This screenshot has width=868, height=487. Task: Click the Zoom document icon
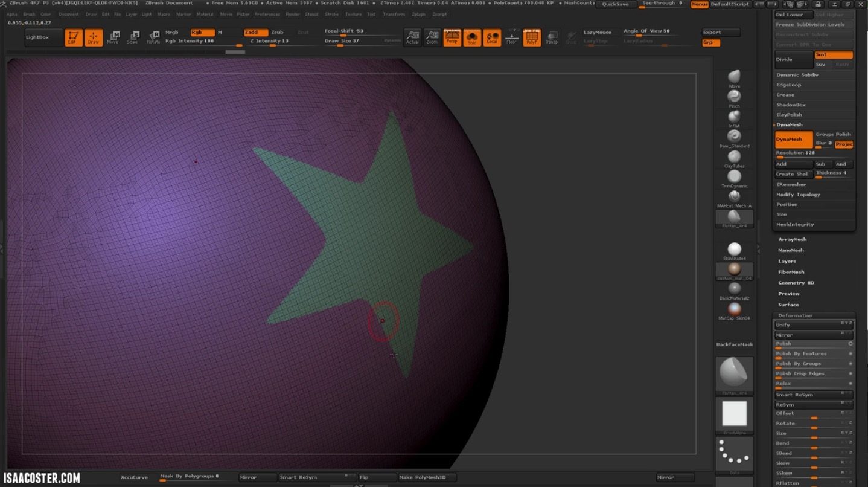432,37
